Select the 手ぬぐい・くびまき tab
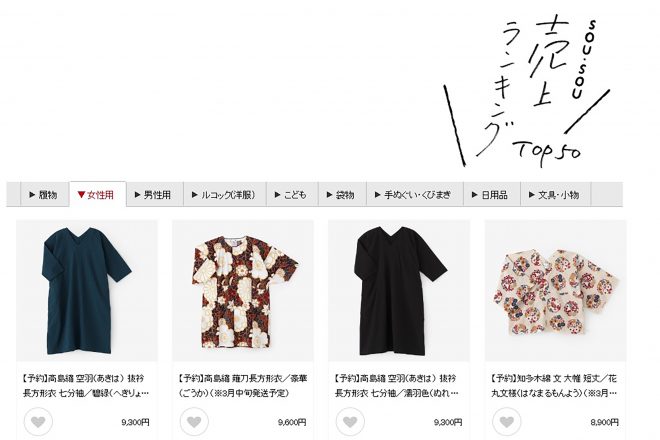660x440 pixels. (x=415, y=195)
